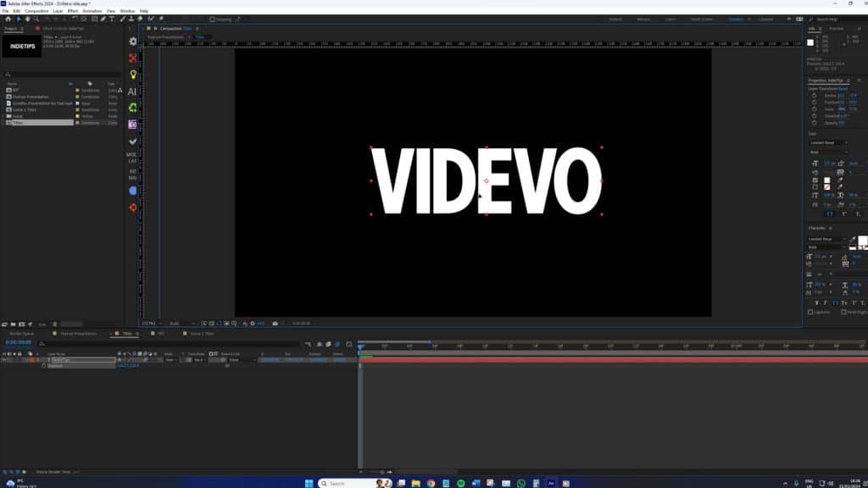Click the fill color swatch in Properties panel

[x=827, y=180]
